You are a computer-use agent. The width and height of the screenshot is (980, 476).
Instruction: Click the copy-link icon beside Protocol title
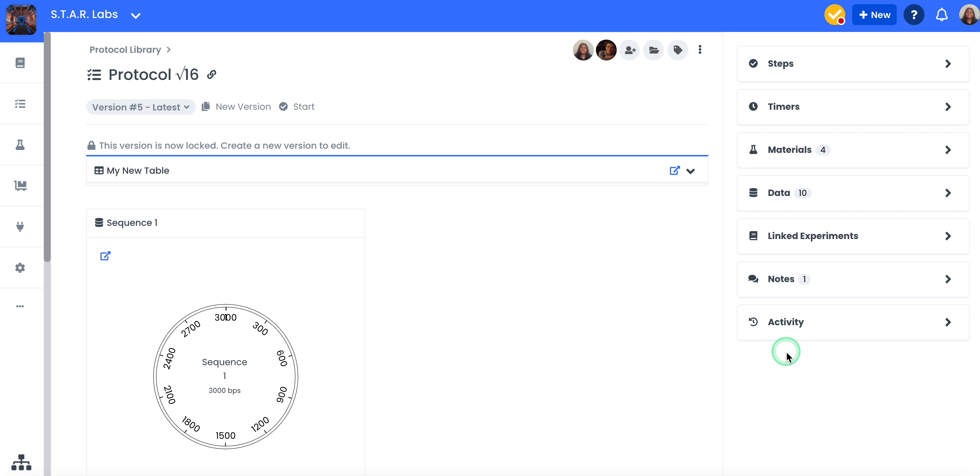212,74
